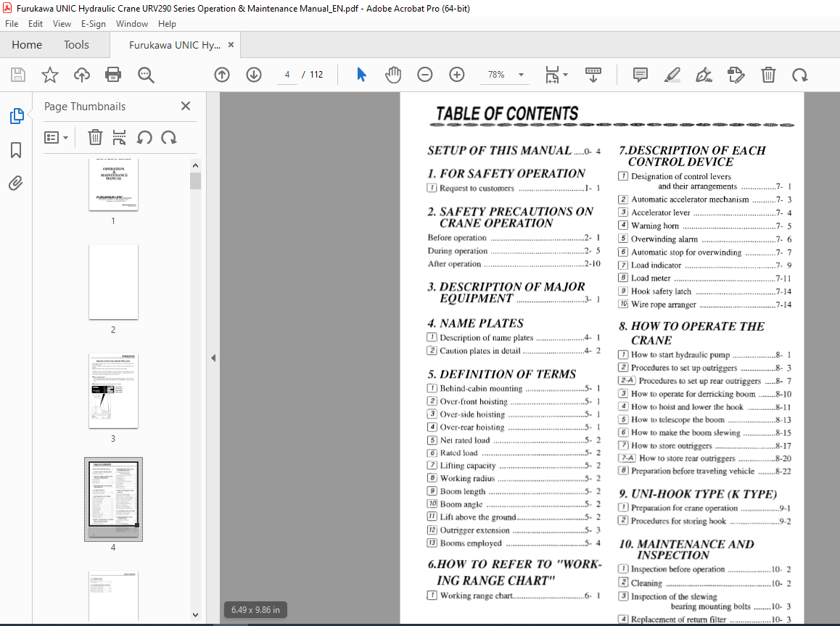Click the thumbnail panel scroll up arrow
This screenshot has height=626, width=840.
point(195,165)
